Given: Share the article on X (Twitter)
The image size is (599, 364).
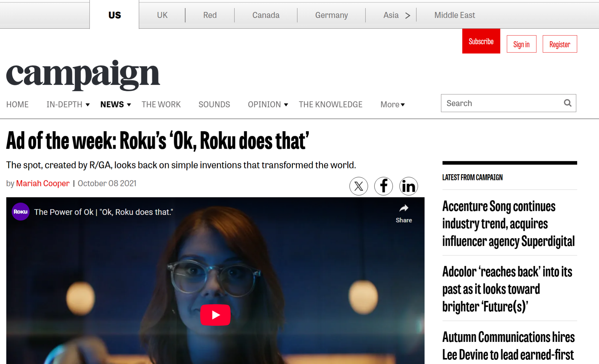Looking at the screenshot, I should click(359, 186).
